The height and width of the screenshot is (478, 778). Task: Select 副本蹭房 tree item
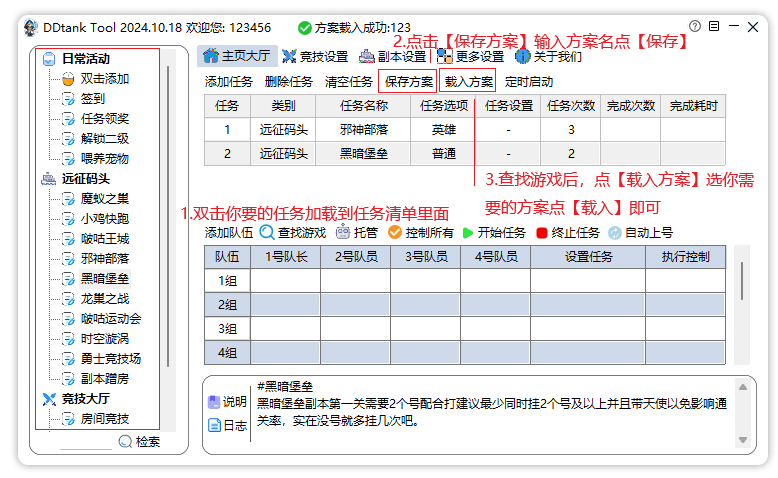(105, 379)
